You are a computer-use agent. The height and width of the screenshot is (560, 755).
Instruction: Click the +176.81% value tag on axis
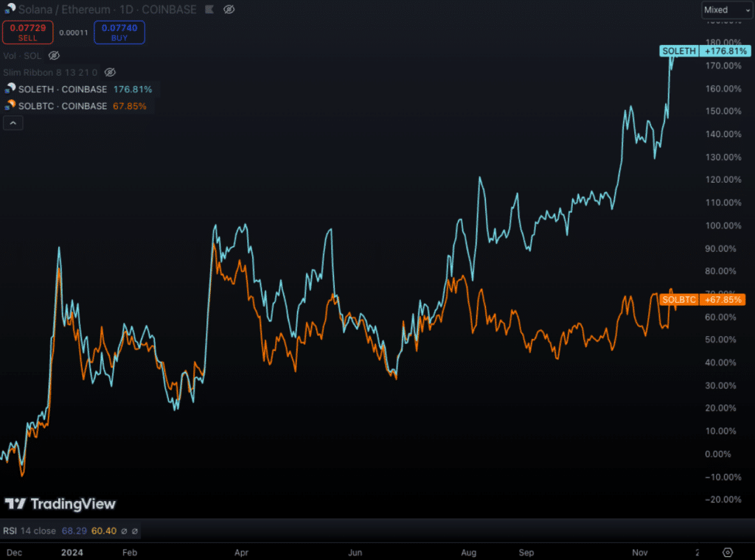tap(726, 51)
